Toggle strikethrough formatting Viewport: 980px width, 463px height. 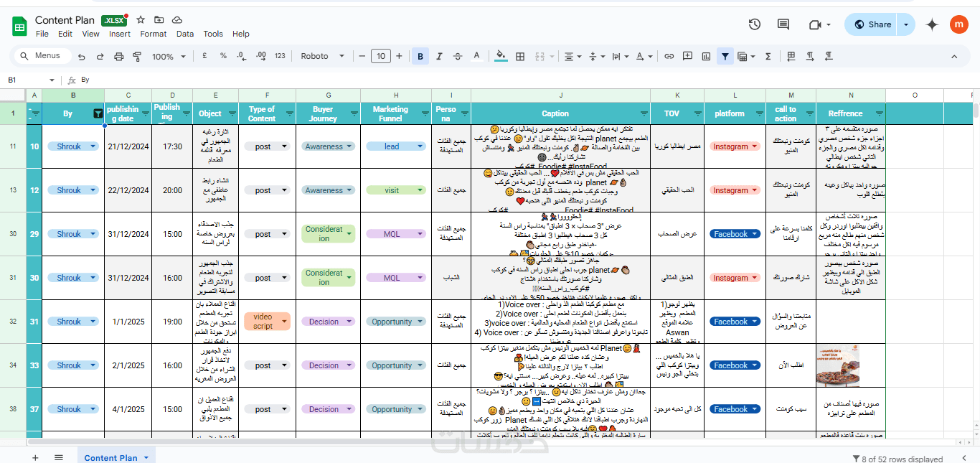click(x=458, y=56)
